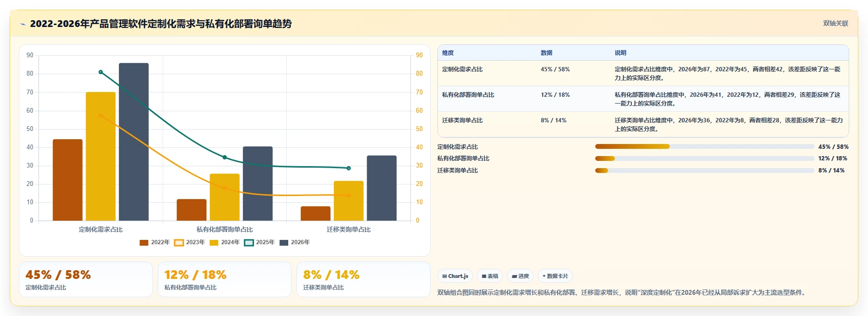Click the green line point above 迁移类询单占比
Viewport: 868px width, 316px height.
[x=349, y=168]
